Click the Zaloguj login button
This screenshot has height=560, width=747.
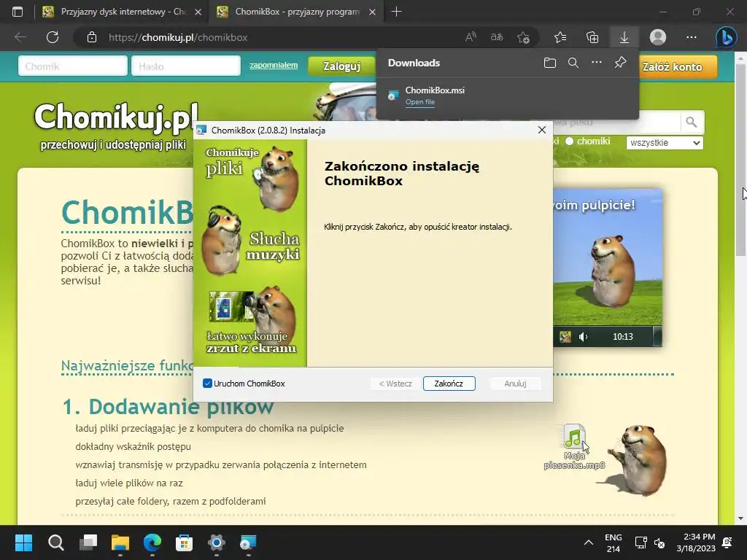(341, 66)
